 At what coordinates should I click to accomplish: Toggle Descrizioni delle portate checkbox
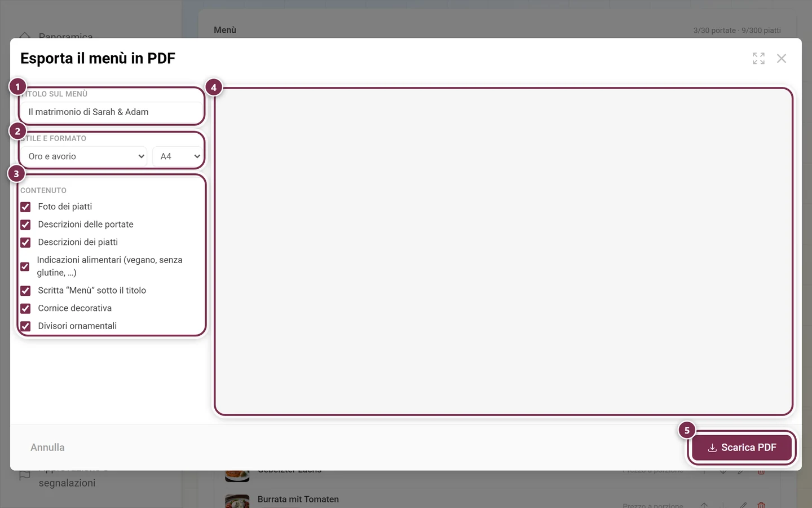[25, 225]
